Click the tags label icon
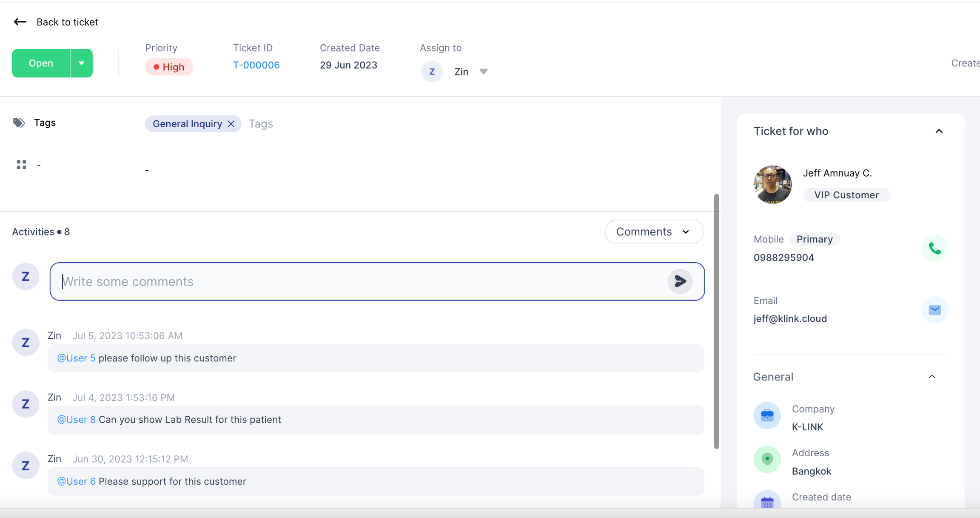 (x=19, y=123)
